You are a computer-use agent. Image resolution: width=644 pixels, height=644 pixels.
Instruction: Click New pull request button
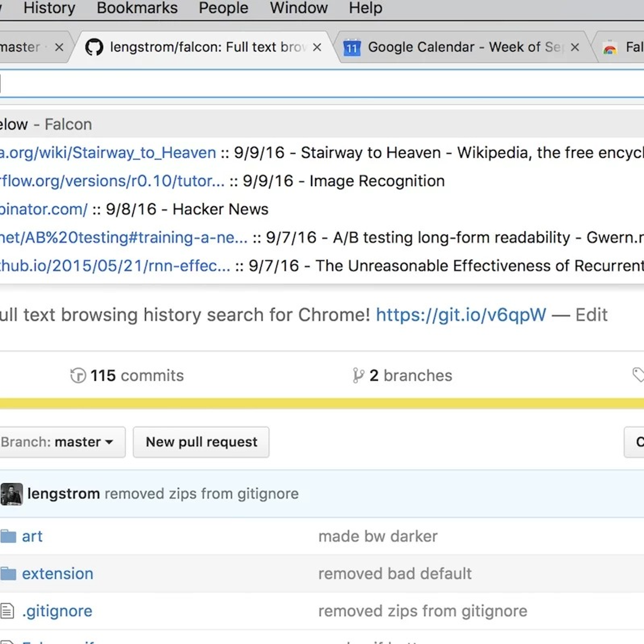(x=201, y=442)
